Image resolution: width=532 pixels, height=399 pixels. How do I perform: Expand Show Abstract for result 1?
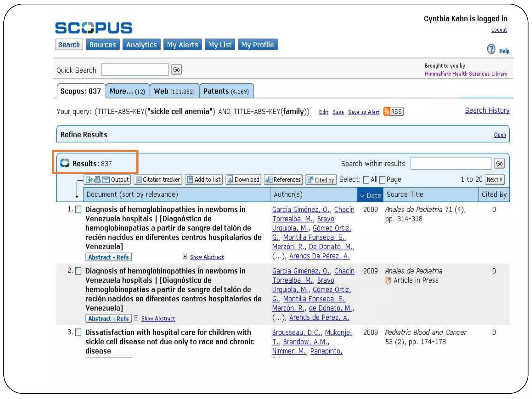tap(207, 257)
